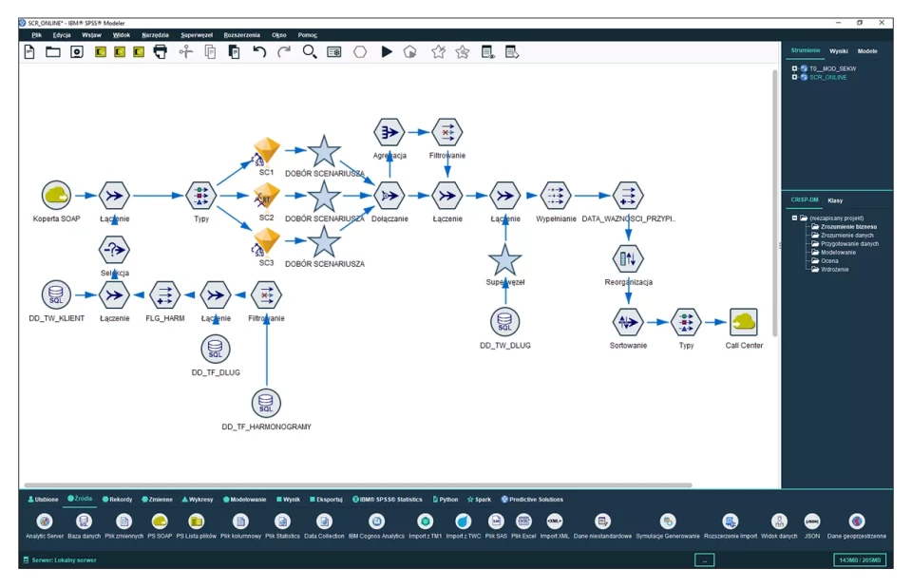Select the Przygotowanie danych folder
The width and height of the screenshot is (912, 588).
844,243
